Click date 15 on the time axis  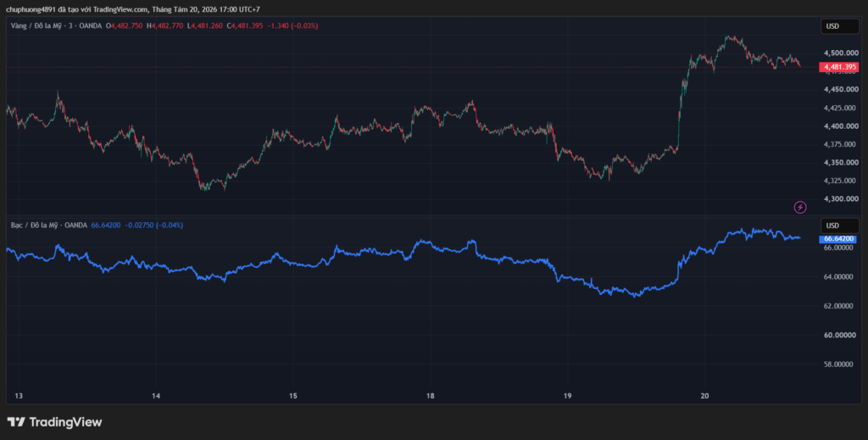(292, 396)
